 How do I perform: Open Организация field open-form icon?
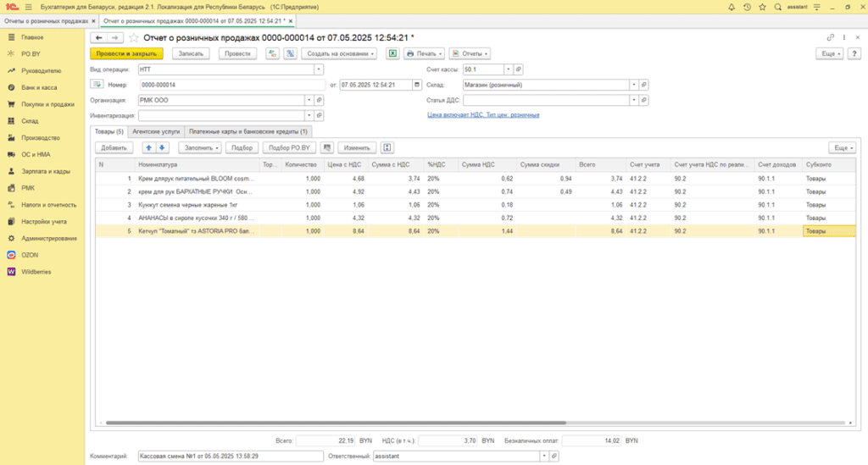(x=319, y=100)
